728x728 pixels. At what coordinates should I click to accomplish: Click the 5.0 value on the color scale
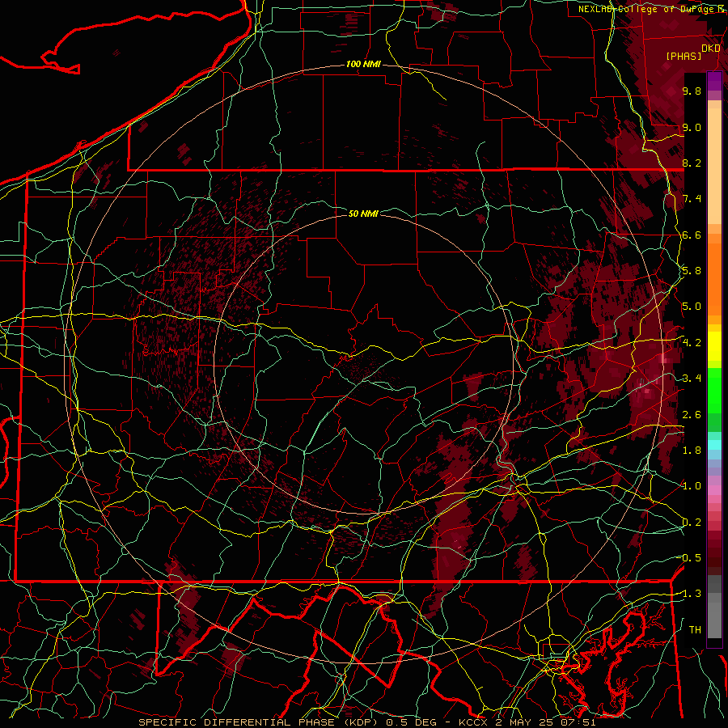point(692,307)
